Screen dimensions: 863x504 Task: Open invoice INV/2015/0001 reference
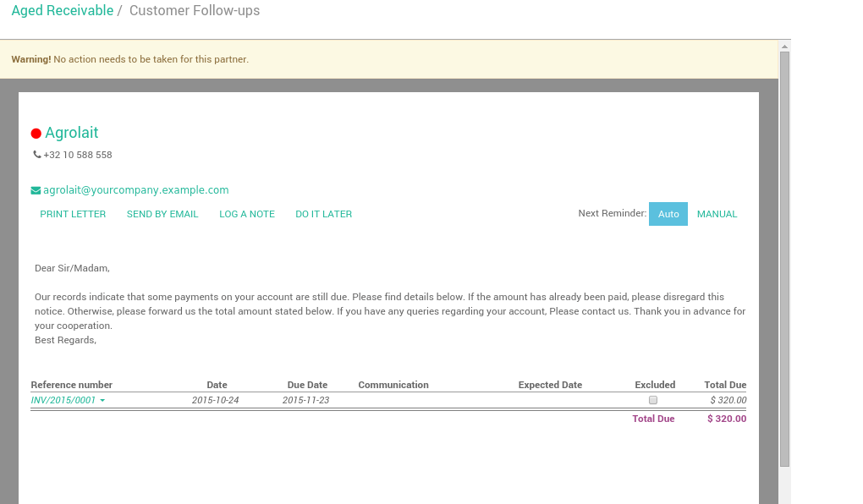pos(63,400)
